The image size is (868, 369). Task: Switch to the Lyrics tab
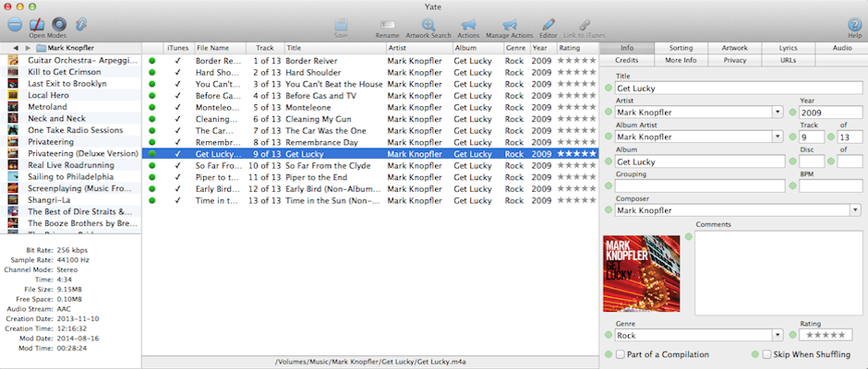(x=789, y=48)
